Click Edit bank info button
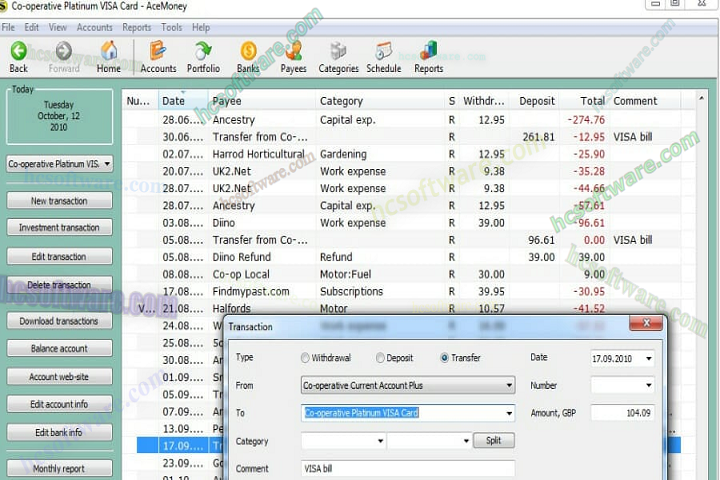Screen dimensions: 720x480 pos(59,433)
